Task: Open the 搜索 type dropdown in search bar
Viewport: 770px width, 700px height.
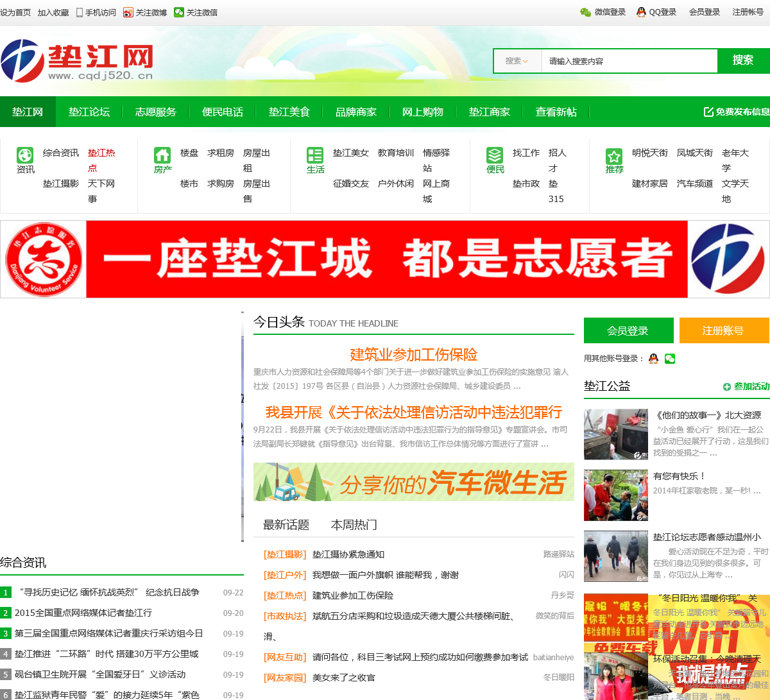Action: (x=517, y=61)
